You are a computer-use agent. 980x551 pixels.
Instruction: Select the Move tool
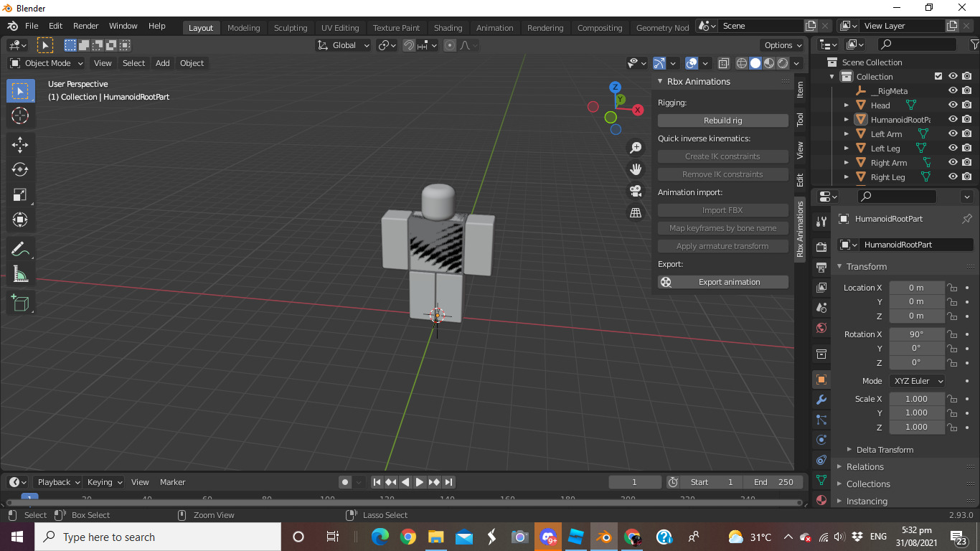click(20, 144)
